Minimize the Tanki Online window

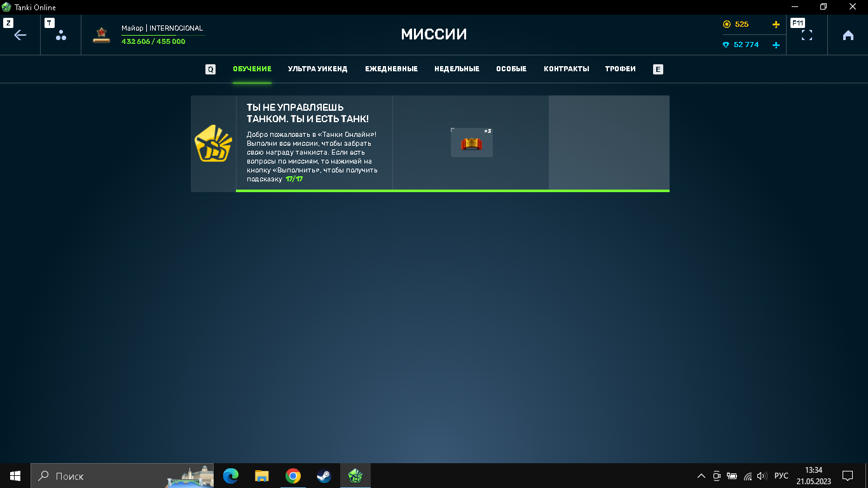coord(794,7)
